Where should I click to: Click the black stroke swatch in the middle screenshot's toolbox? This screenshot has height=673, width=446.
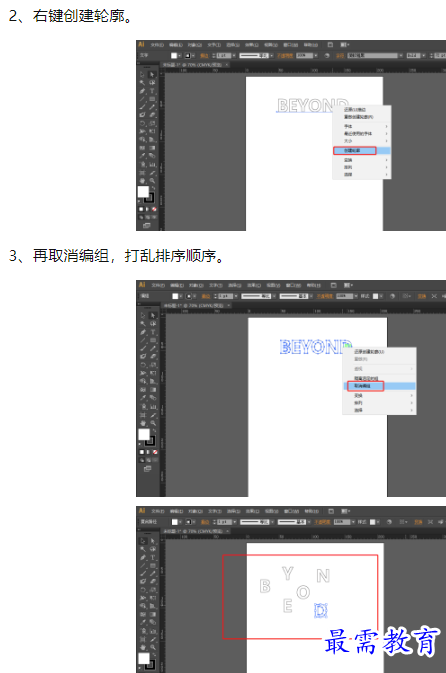click(x=149, y=440)
